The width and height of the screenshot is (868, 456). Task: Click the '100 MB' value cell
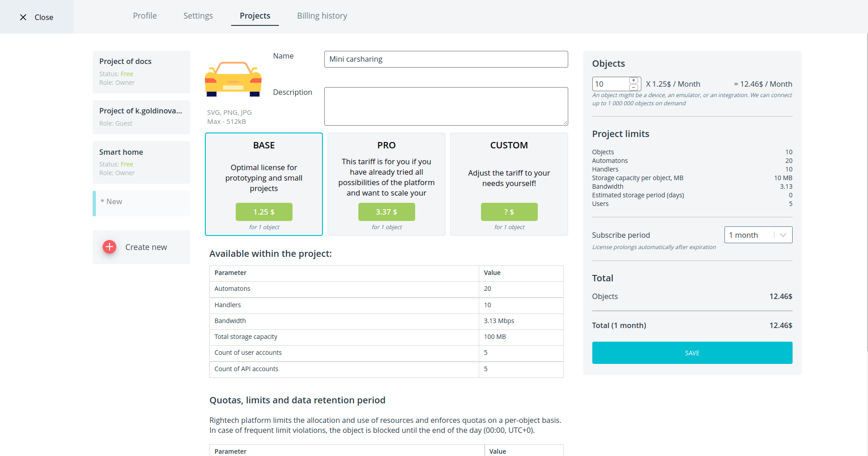(x=521, y=337)
